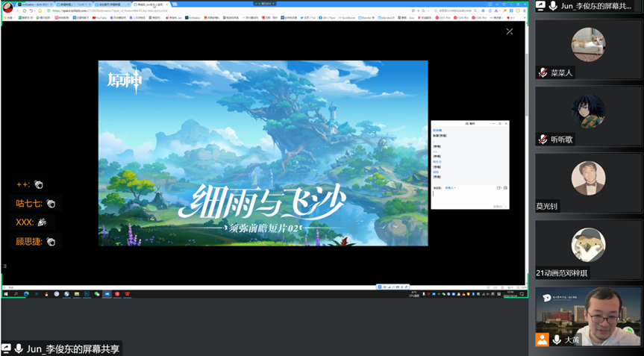644x356 pixels.
Task: Click the browser green refresh button
Action: point(24,10)
